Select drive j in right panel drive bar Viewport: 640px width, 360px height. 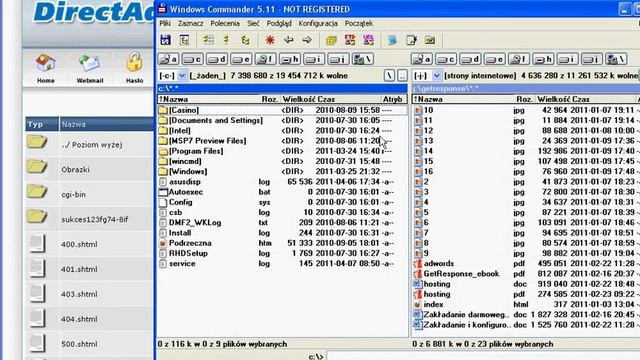tap(591, 59)
